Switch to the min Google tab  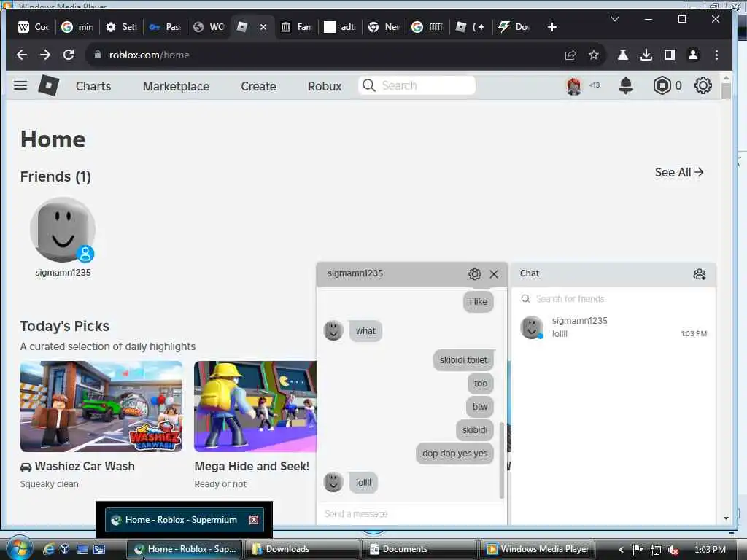pos(77,27)
